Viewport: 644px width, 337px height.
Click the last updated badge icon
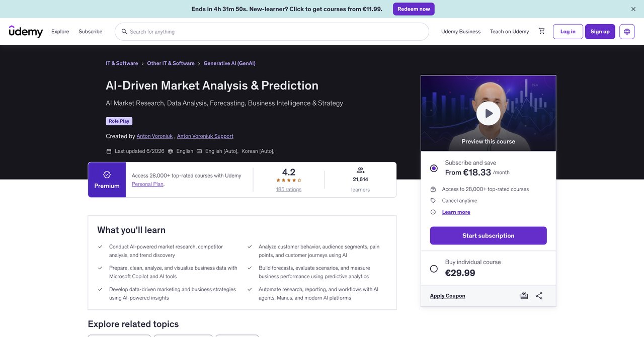click(x=109, y=151)
